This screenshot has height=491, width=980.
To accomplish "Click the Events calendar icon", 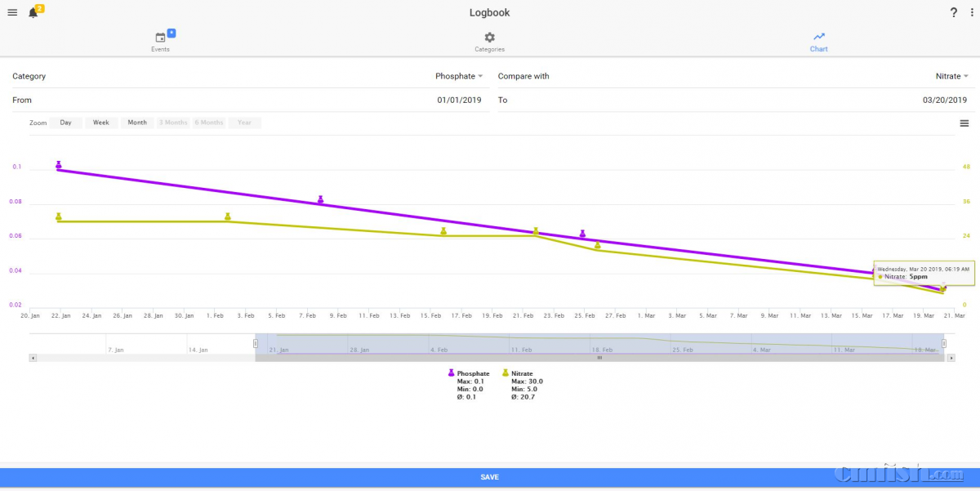I will [160, 38].
